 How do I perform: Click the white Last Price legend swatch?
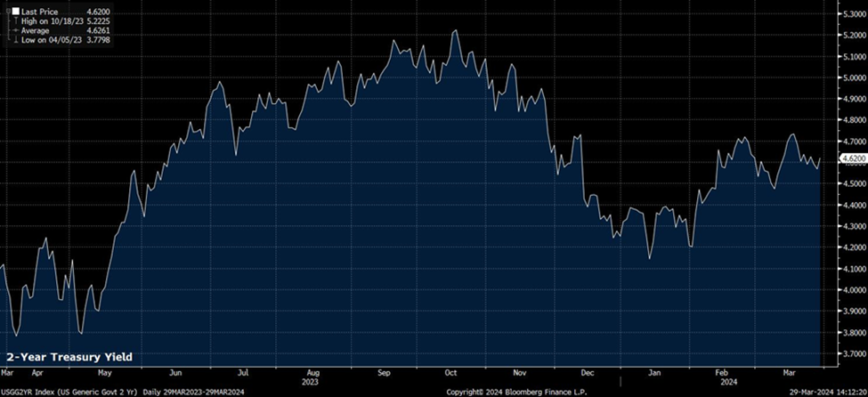pyautogui.click(x=14, y=11)
